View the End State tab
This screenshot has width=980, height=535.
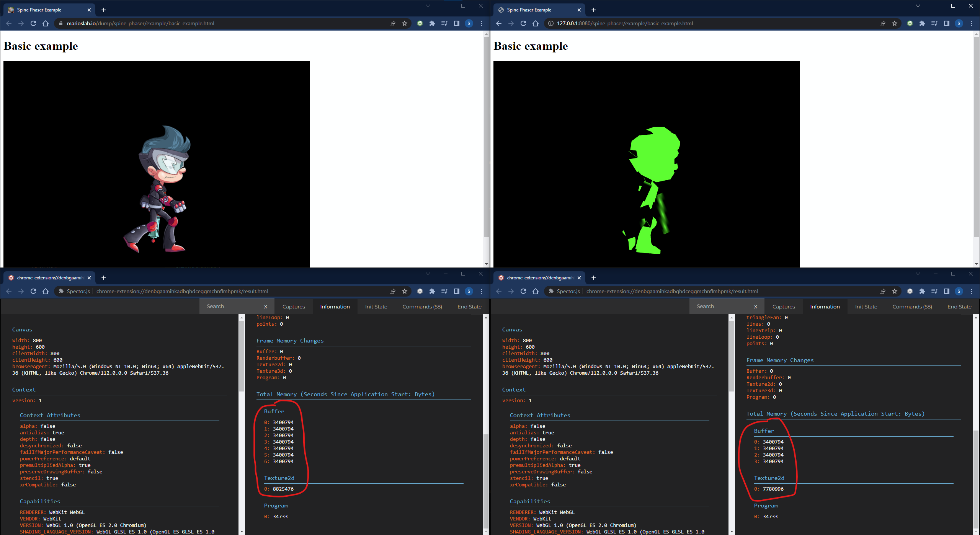469,306
